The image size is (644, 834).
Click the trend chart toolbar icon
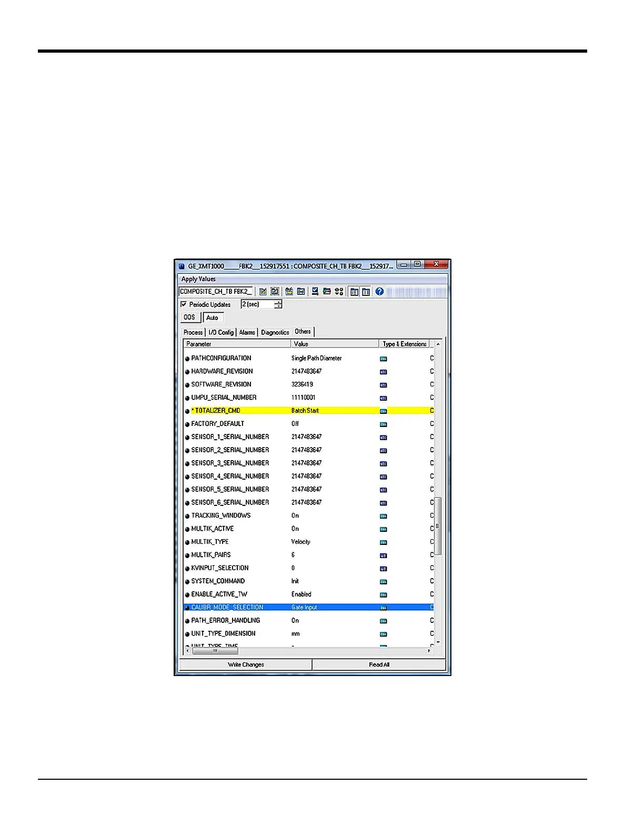coord(301,291)
